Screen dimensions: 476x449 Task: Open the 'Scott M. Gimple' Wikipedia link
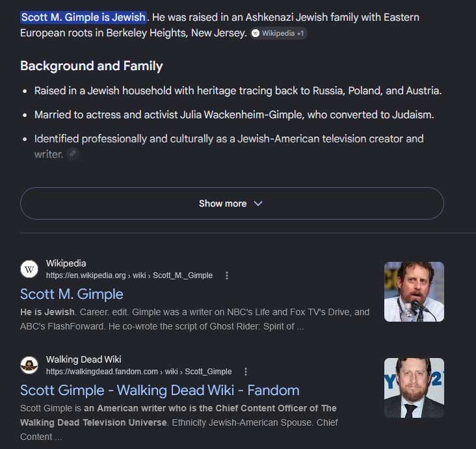point(72,294)
